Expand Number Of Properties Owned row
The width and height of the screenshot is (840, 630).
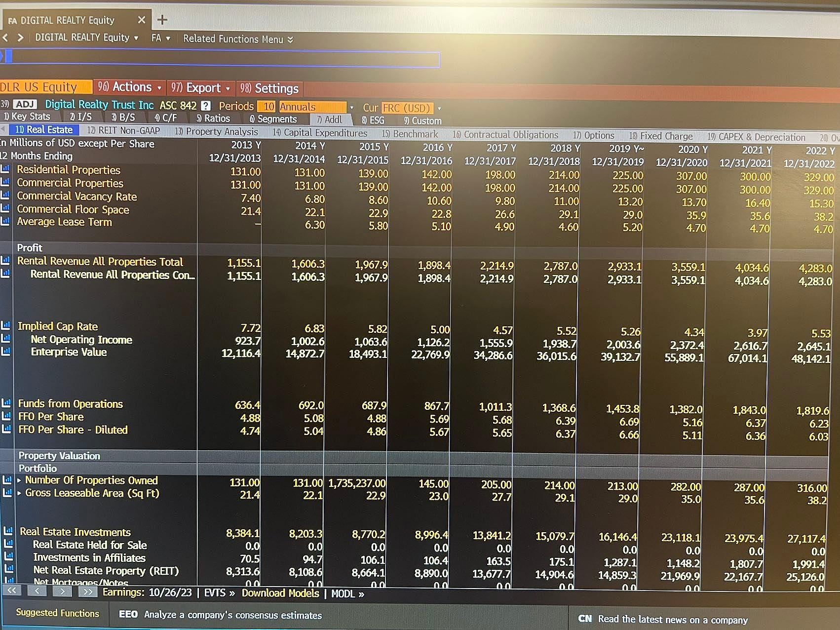click(x=19, y=480)
